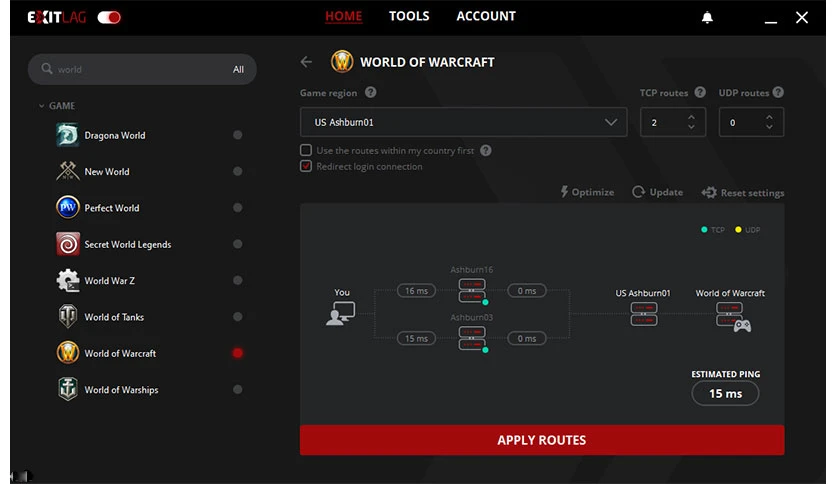The width and height of the screenshot is (836, 484).
Task: Click the 0 ms badge after Ashburn03
Action: tap(527, 338)
